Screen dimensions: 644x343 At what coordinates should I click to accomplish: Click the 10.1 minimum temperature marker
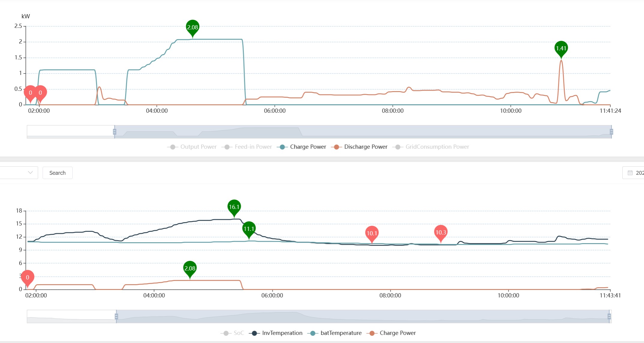(x=372, y=233)
